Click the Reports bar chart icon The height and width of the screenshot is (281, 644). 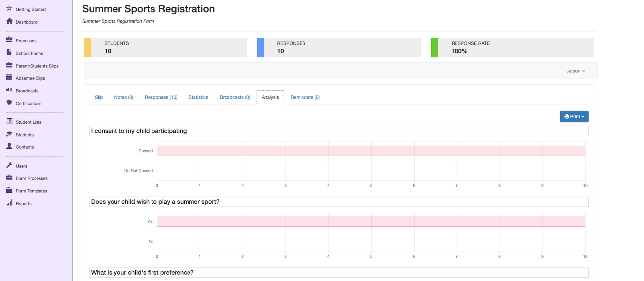(9, 203)
